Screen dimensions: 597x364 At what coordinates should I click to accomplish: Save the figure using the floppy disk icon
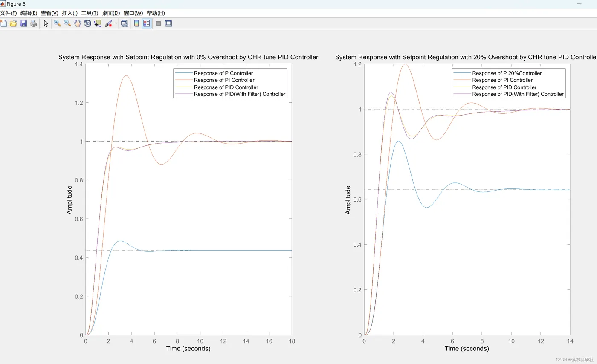coord(23,23)
